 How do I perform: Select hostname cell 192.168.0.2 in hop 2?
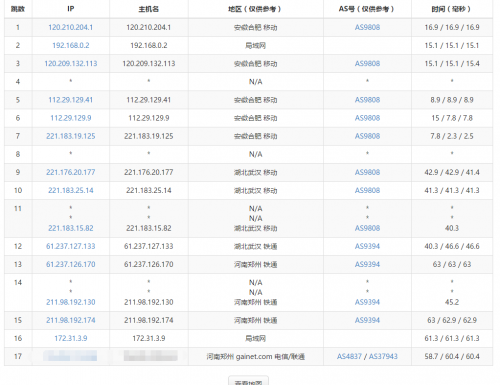[x=149, y=45]
